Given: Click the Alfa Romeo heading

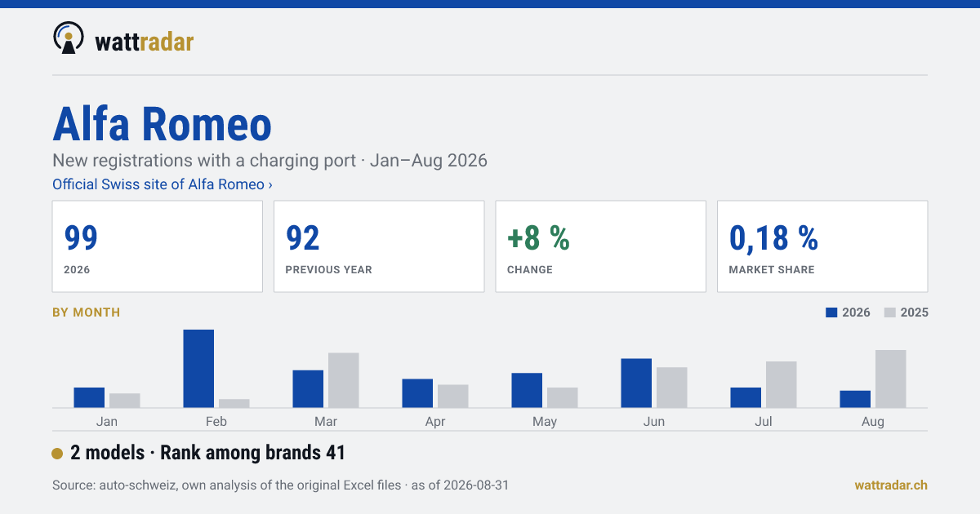Looking at the screenshot, I should coord(162,124).
